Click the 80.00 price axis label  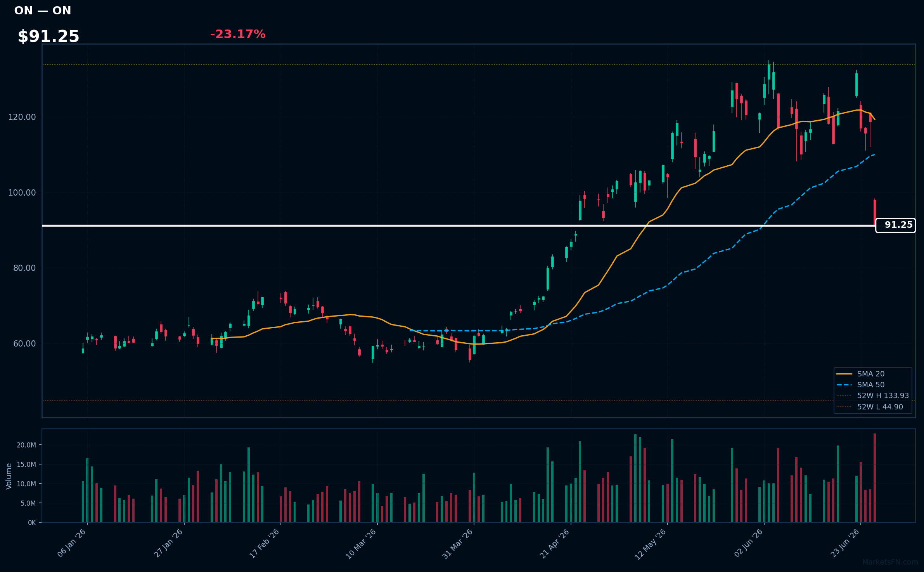24,268
